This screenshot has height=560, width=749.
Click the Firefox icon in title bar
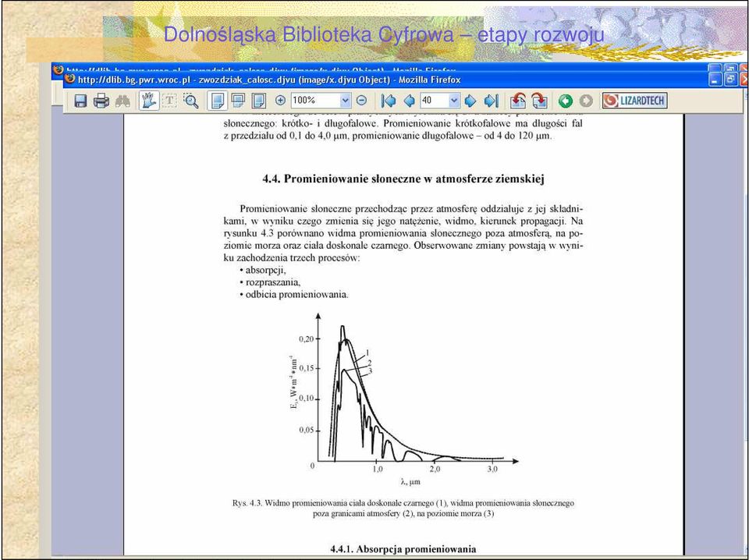click(70, 78)
